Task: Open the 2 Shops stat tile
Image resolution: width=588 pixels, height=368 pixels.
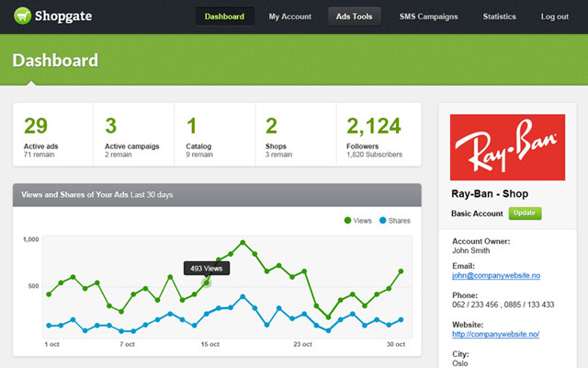Action: tap(293, 135)
